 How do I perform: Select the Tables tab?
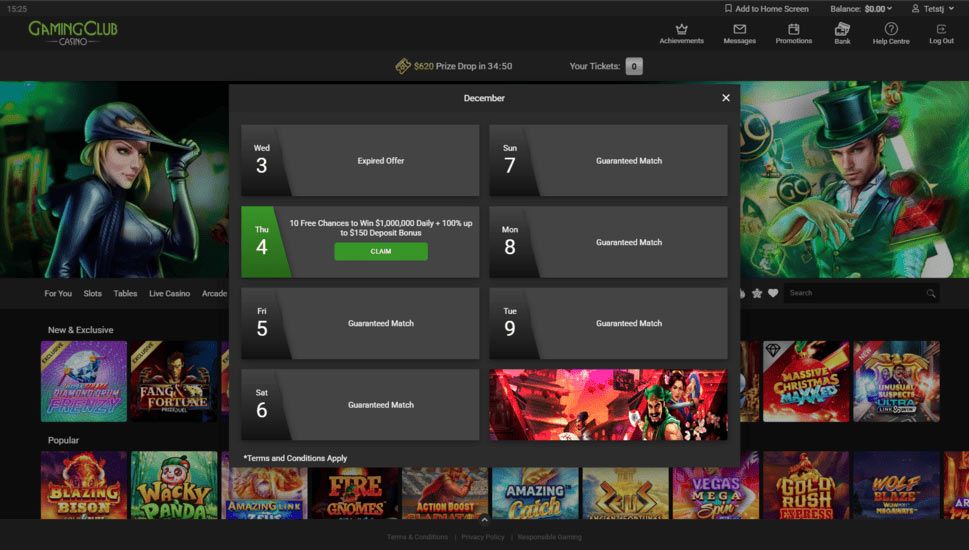coord(125,294)
